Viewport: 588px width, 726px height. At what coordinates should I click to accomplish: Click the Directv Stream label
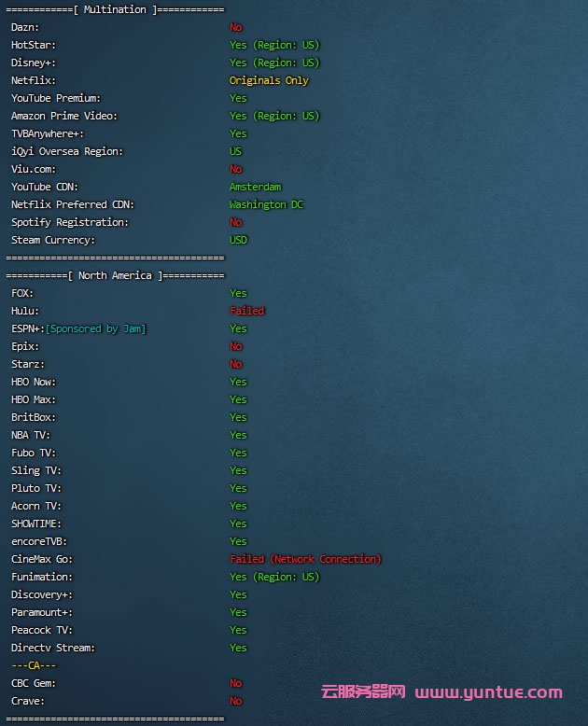53,648
